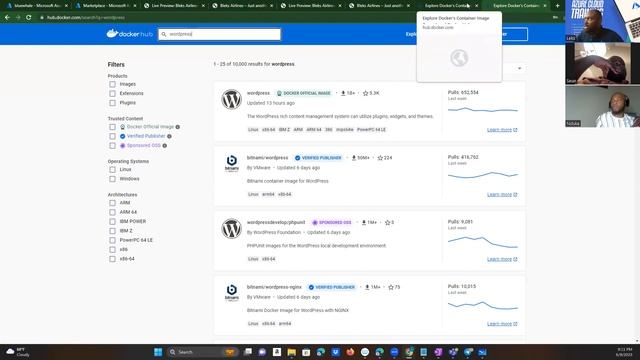This screenshot has width=640, height=360.
Task: Tick the Plugins checkbox
Action: coord(112,103)
